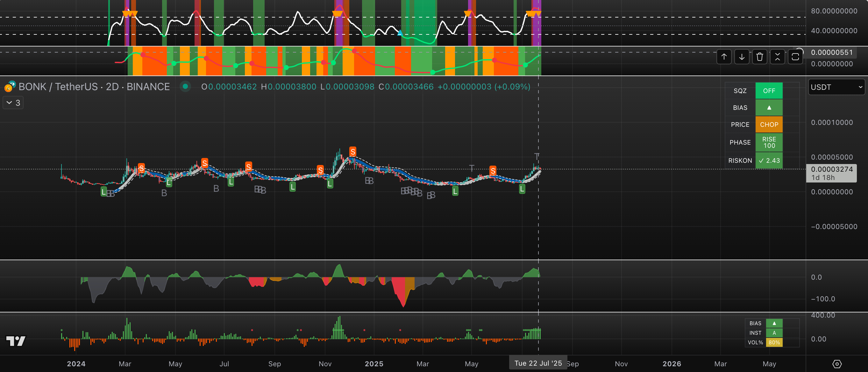Click the close price value C0.00003466
Screen dimensions: 868x372
pos(406,87)
